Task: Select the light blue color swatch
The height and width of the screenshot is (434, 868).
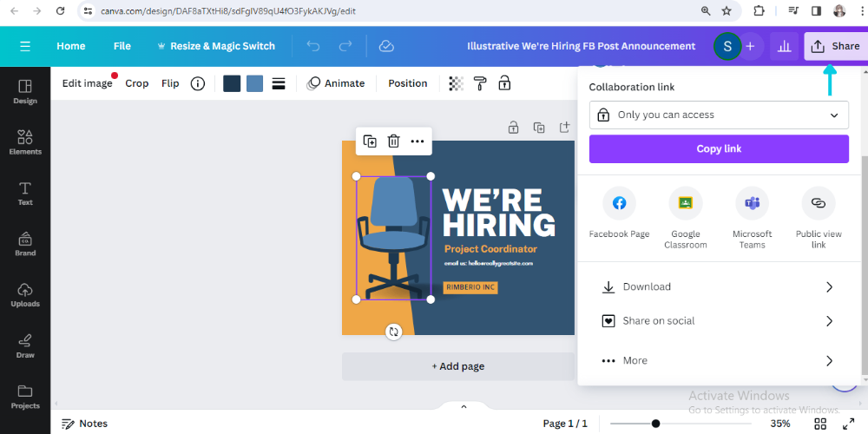Action: (254, 83)
